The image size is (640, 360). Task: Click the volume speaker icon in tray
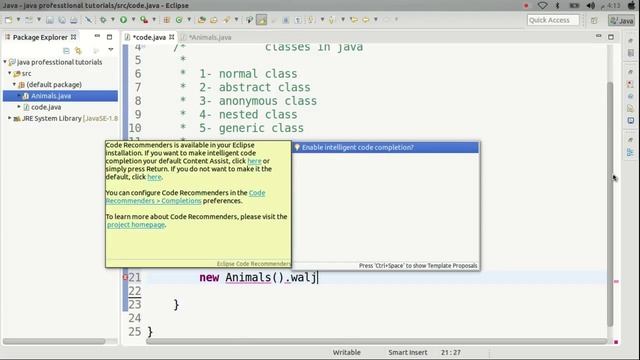(591, 5)
